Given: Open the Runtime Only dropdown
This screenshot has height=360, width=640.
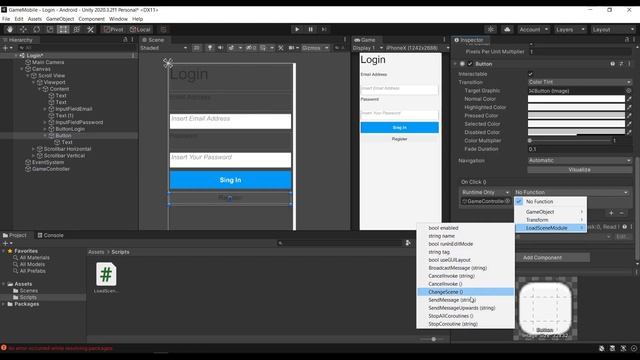Looking at the screenshot, I should coord(485,192).
